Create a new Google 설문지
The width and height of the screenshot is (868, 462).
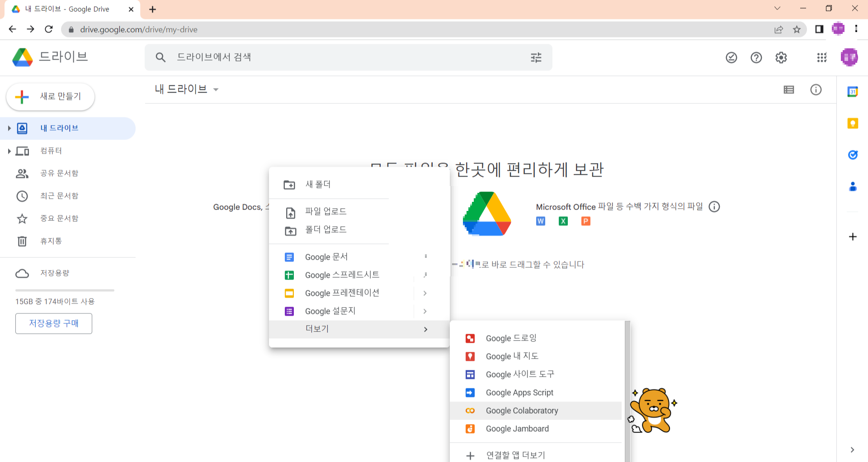[341, 311]
